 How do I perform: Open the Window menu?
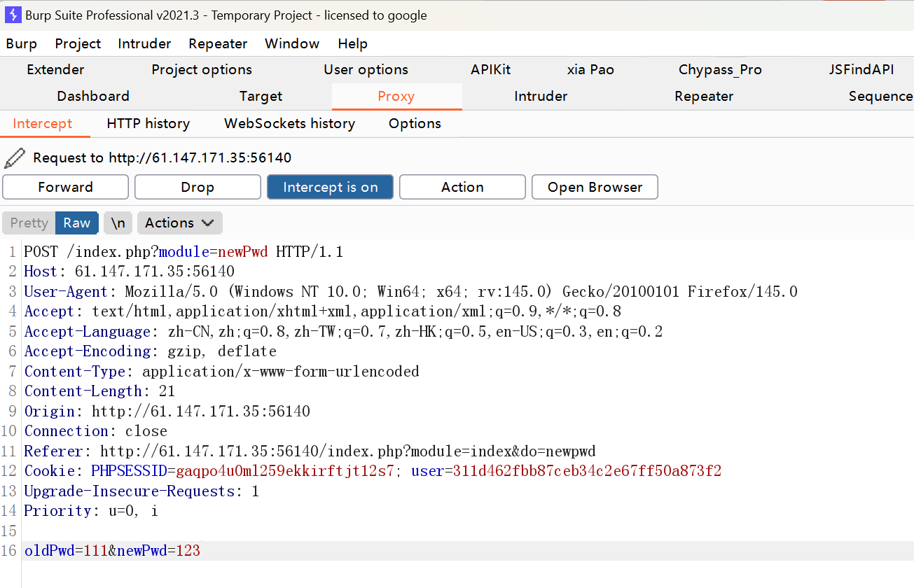[x=292, y=43]
